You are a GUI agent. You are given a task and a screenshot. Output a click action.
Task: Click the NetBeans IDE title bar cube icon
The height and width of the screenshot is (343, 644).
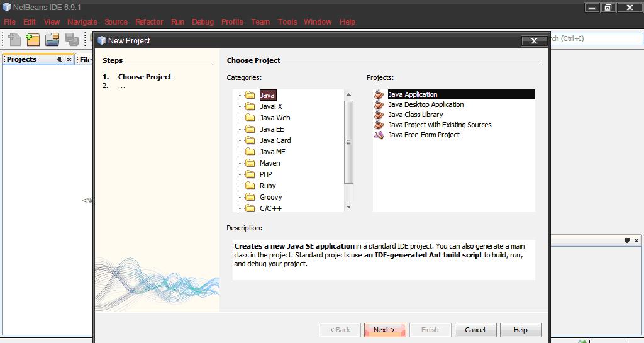point(6,7)
